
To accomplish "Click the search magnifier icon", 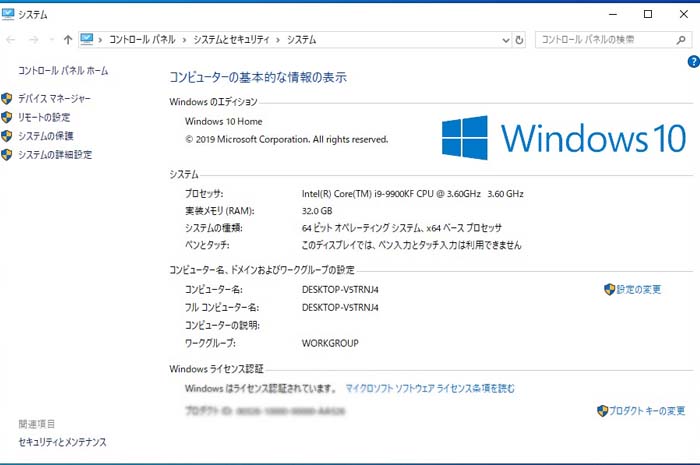I will [x=681, y=40].
